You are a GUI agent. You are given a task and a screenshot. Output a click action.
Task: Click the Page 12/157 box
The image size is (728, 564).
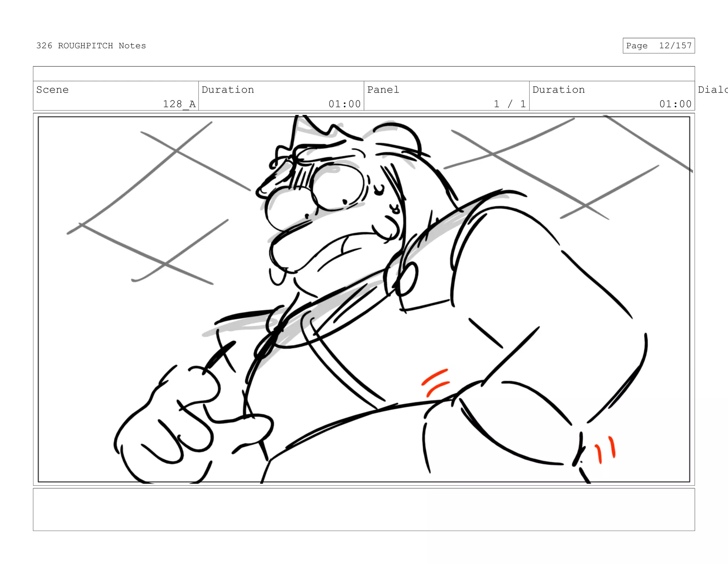click(658, 46)
